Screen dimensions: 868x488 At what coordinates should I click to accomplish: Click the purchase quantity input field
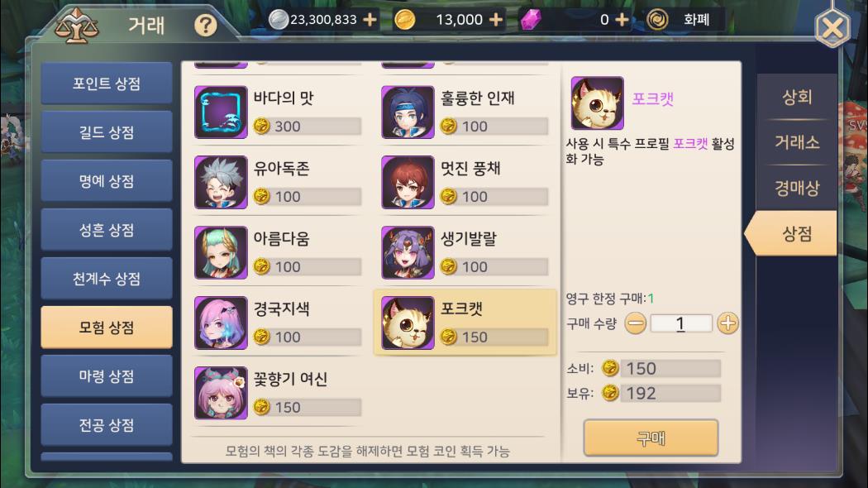pos(681,323)
